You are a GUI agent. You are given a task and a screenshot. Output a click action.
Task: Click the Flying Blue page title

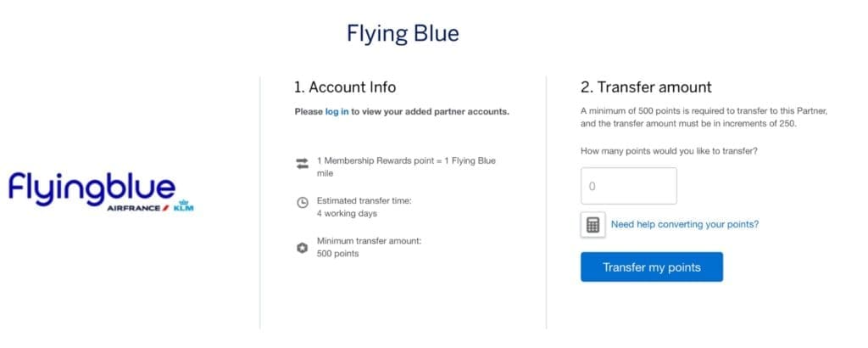tap(403, 33)
